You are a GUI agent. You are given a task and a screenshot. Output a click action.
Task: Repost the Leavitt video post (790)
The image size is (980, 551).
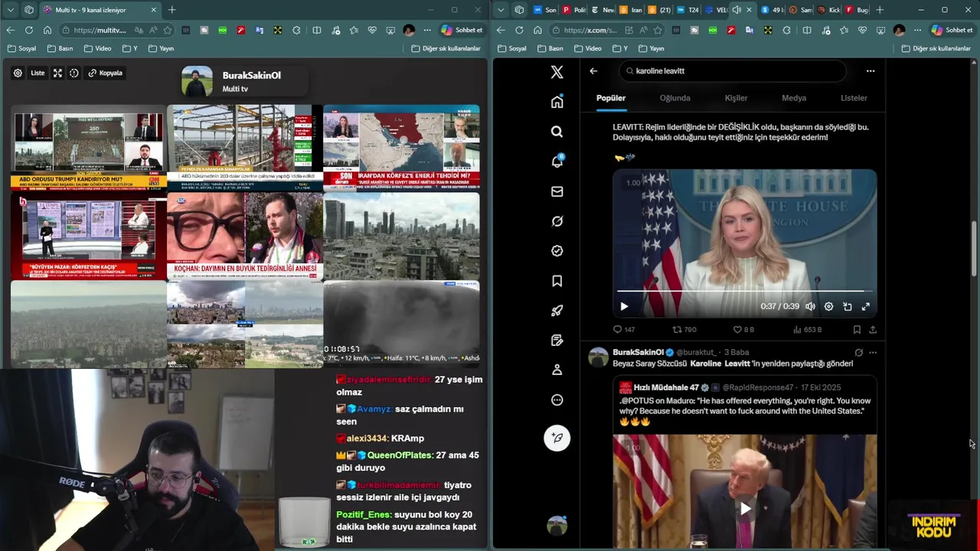[x=684, y=330]
